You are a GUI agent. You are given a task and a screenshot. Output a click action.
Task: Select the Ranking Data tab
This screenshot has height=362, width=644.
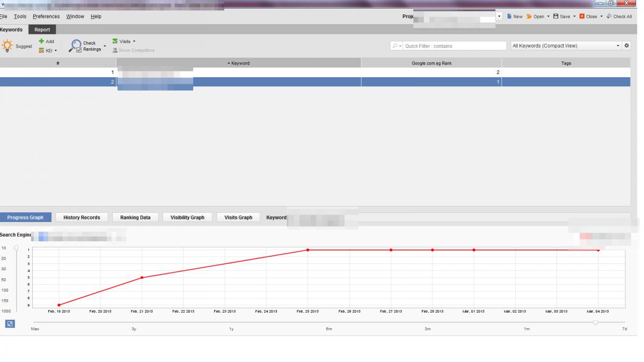[135, 217]
